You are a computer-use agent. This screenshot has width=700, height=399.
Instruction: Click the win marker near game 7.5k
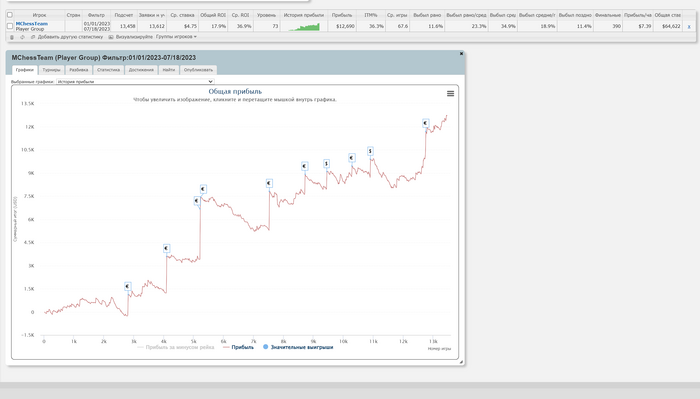click(x=269, y=183)
